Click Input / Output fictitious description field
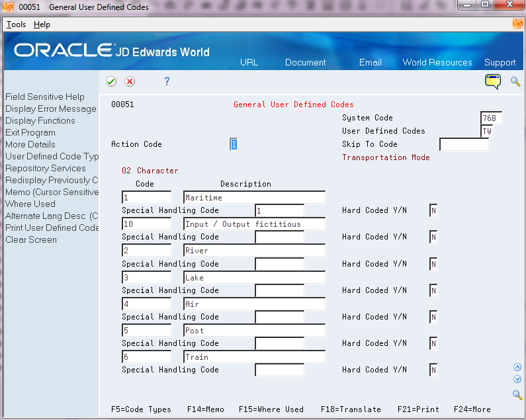The image size is (526, 420). [254, 224]
